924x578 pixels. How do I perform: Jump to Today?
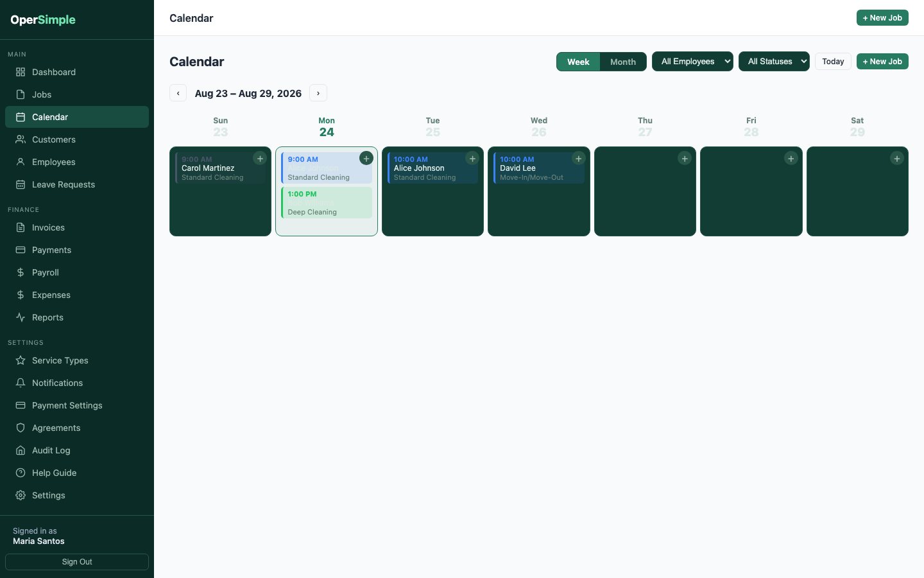[x=833, y=62]
